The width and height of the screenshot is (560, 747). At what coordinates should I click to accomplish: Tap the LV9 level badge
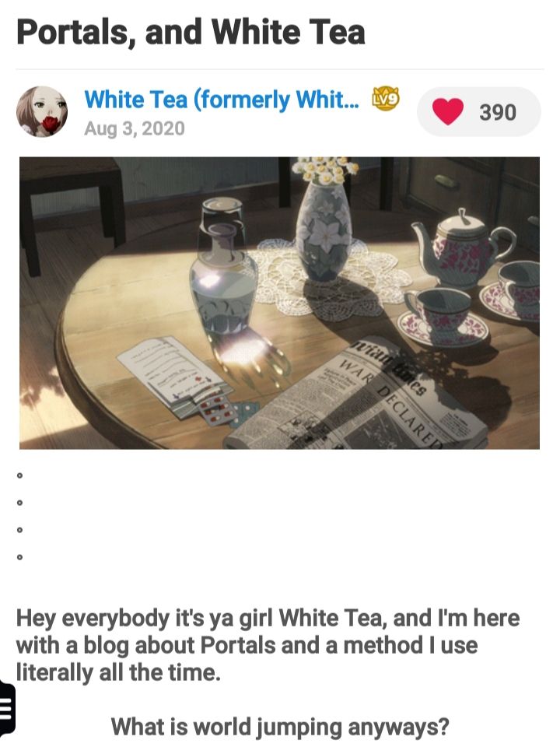[385, 99]
